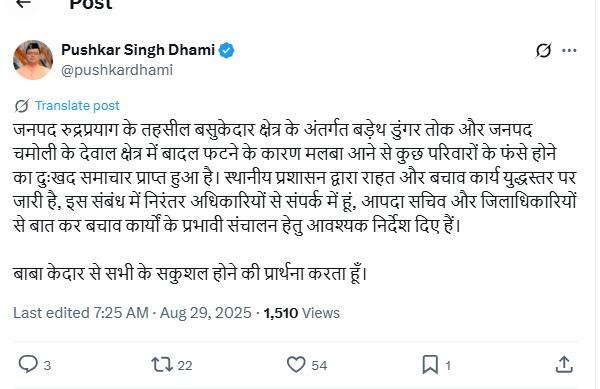Screen dimensions: 600x389
Task: Click the Grok icon beside the more menu
Action: 543,50
